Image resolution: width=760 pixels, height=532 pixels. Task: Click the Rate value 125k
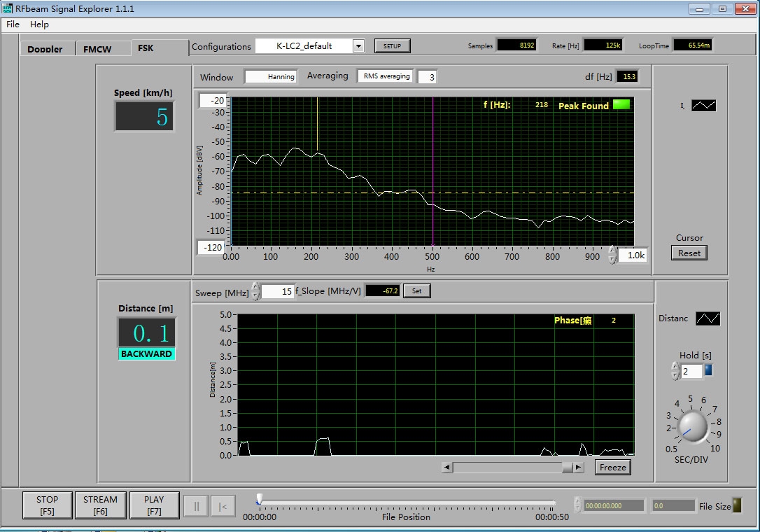(x=603, y=45)
